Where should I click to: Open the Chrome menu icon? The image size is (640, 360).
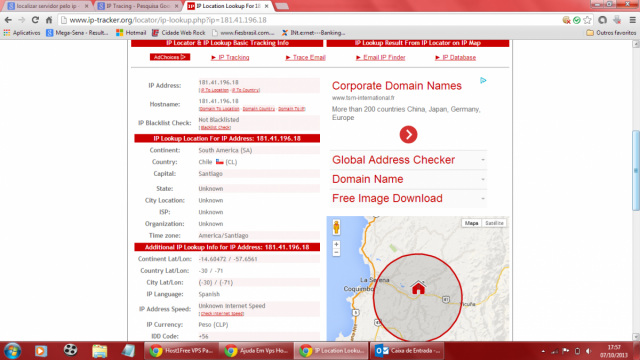[x=633, y=20]
